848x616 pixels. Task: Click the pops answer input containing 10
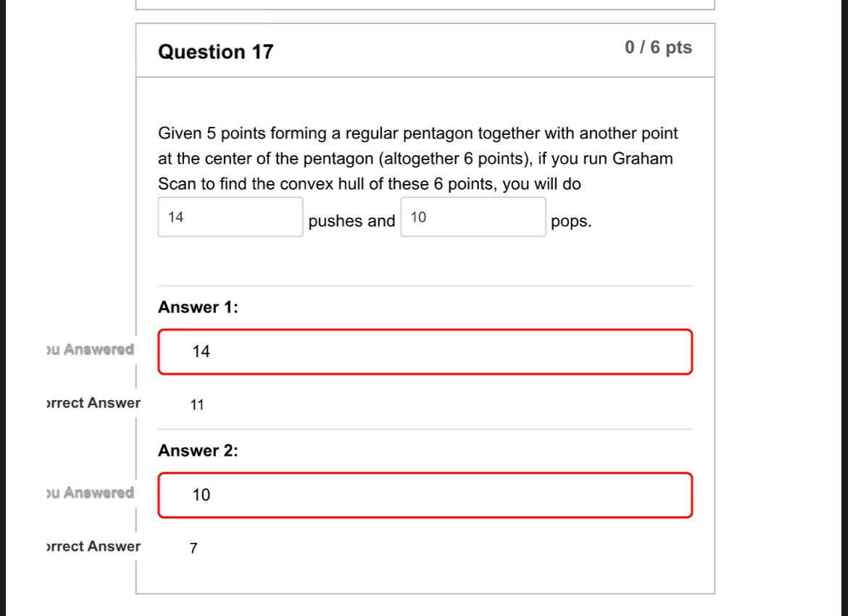[x=473, y=217]
